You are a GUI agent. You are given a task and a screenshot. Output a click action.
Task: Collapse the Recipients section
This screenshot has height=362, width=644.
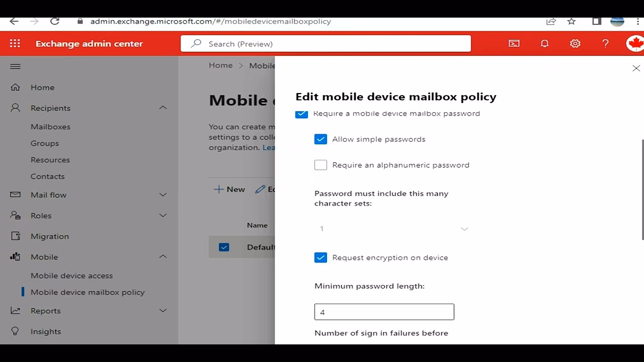coord(163,108)
